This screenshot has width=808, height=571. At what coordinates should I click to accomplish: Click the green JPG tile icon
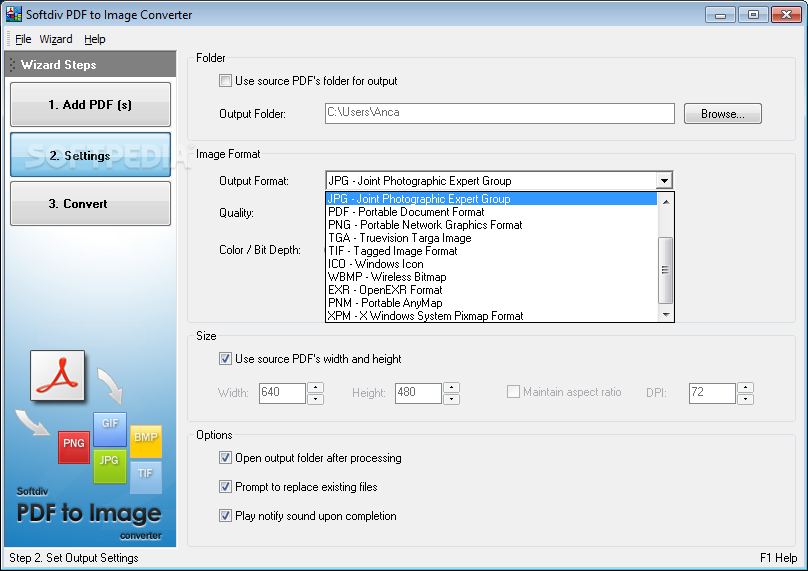(x=110, y=466)
